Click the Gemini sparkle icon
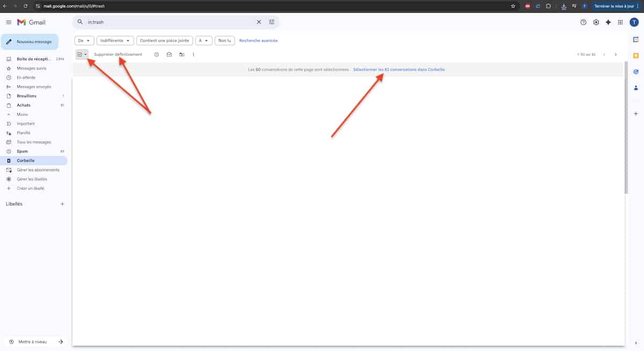 (x=608, y=22)
